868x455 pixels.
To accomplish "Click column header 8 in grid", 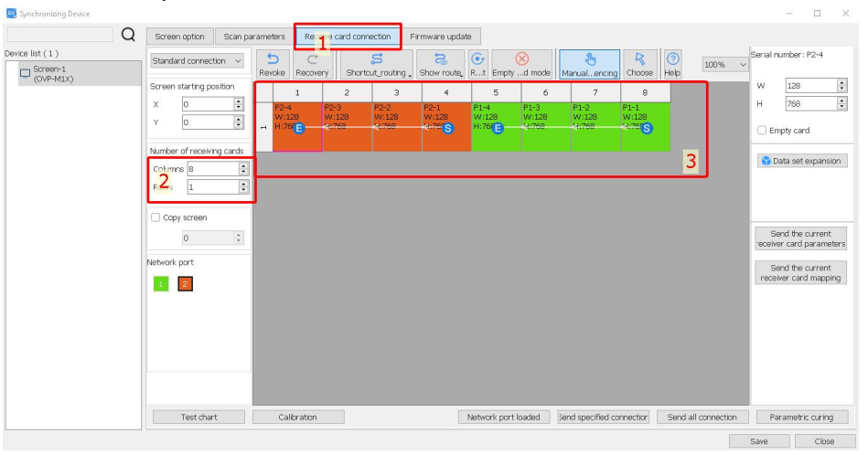I will click(x=646, y=93).
